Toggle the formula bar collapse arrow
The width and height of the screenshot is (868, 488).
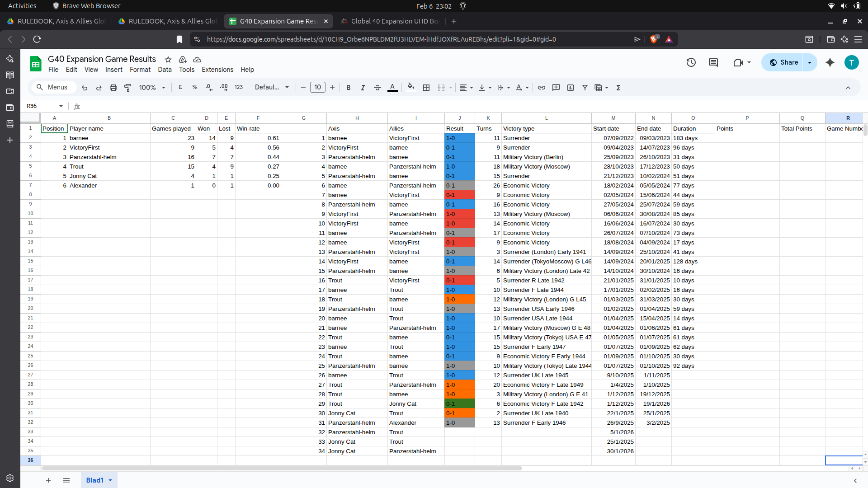(849, 87)
